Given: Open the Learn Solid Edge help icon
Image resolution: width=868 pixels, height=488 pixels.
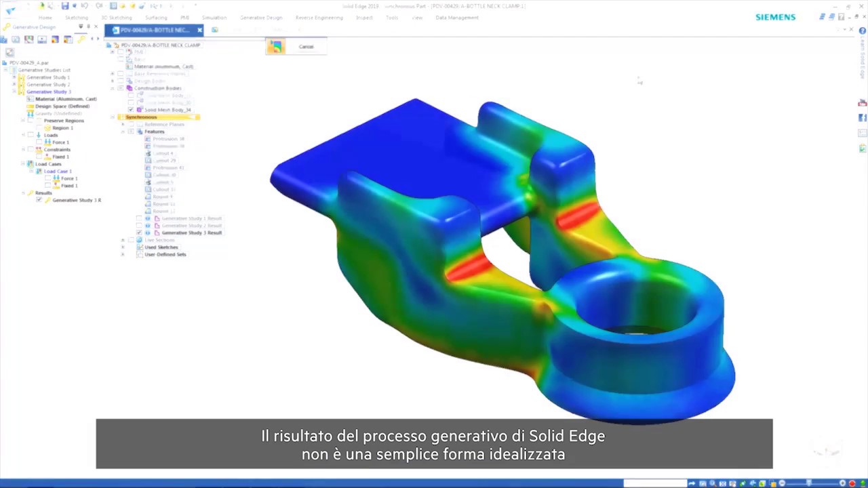Looking at the screenshot, I should pyautogui.click(x=863, y=31).
